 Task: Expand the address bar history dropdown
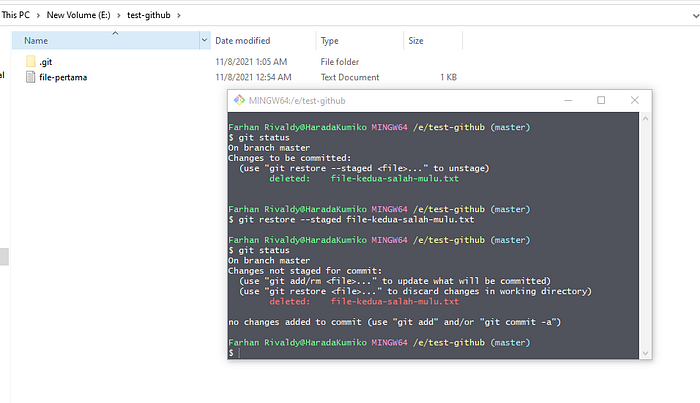(x=696, y=16)
